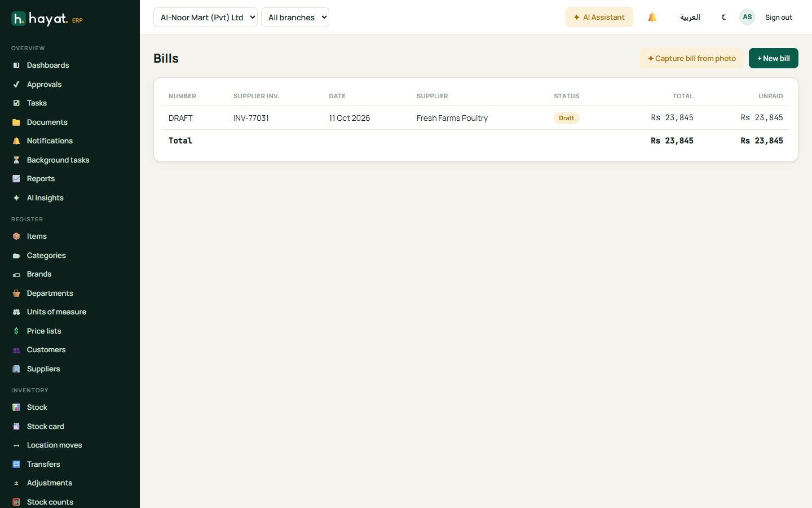The height and width of the screenshot is (508, 812).
Task: Click the AS user avatar
Action: pyautogui.click(x=747, y=17)
